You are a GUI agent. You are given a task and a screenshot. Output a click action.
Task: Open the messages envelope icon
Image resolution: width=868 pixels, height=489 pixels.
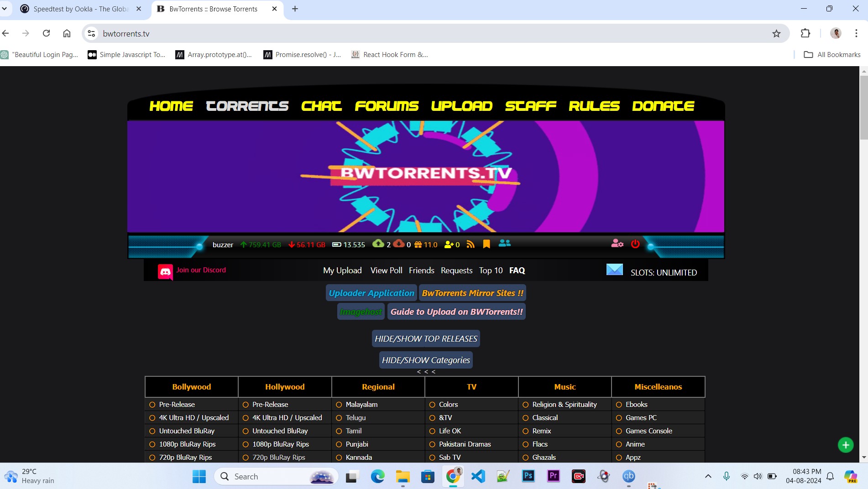(614, 270)
